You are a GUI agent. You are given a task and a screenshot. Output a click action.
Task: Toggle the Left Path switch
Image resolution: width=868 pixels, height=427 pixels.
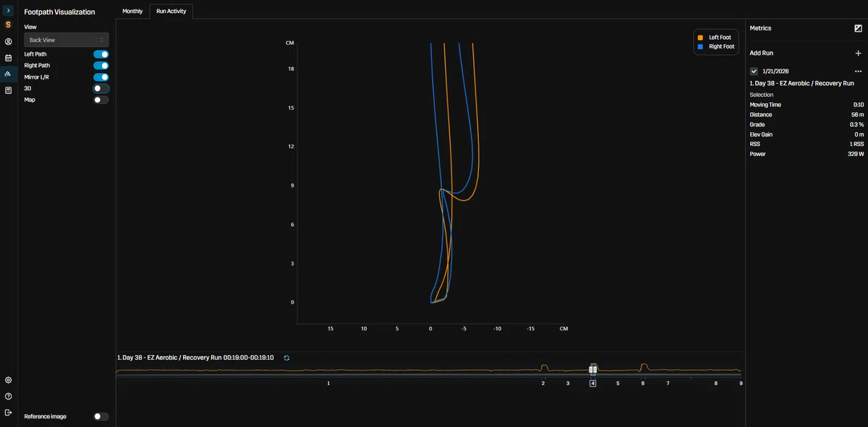coord(101,54)
